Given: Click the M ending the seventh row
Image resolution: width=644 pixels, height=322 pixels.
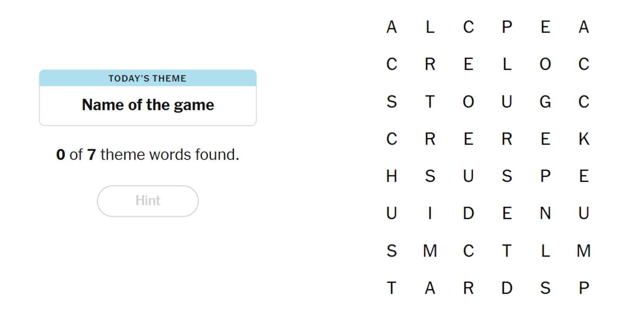Looking at the screenshot, I should [x=584, y=251].
